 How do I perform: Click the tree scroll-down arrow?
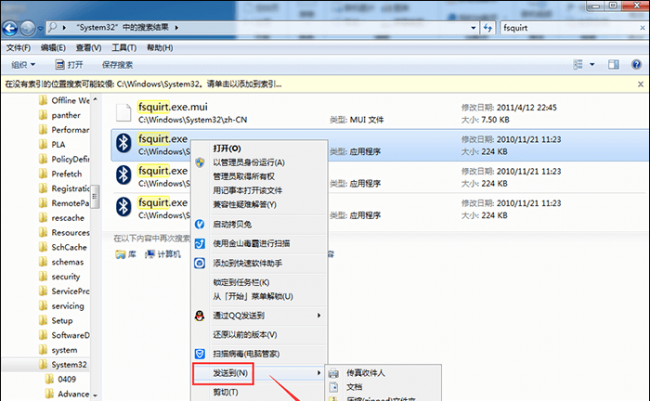(95, 395)
